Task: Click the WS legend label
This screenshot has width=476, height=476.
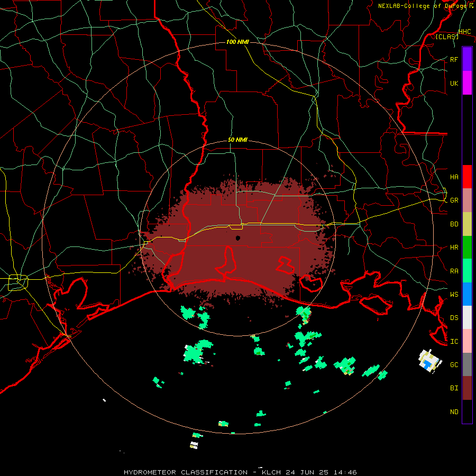Action: pyautogui.click(x=454, y=295)
